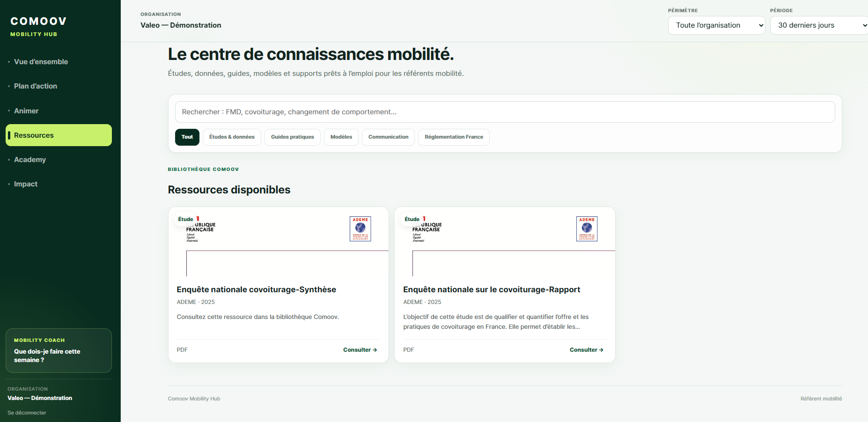Click ADEME · 2025 under Synthèse title
This screenshot has height=422, width=868.
(x=196, y=302)
